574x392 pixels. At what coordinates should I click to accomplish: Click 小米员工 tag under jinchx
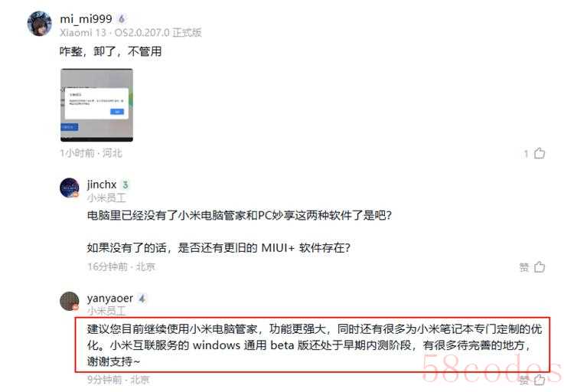[106, 198]
